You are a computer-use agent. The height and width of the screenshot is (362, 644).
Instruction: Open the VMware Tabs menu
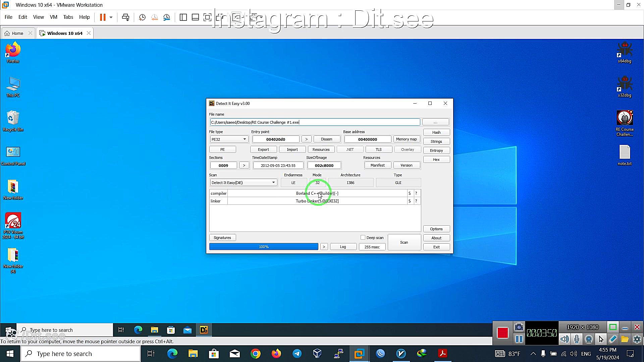point(68,17)
